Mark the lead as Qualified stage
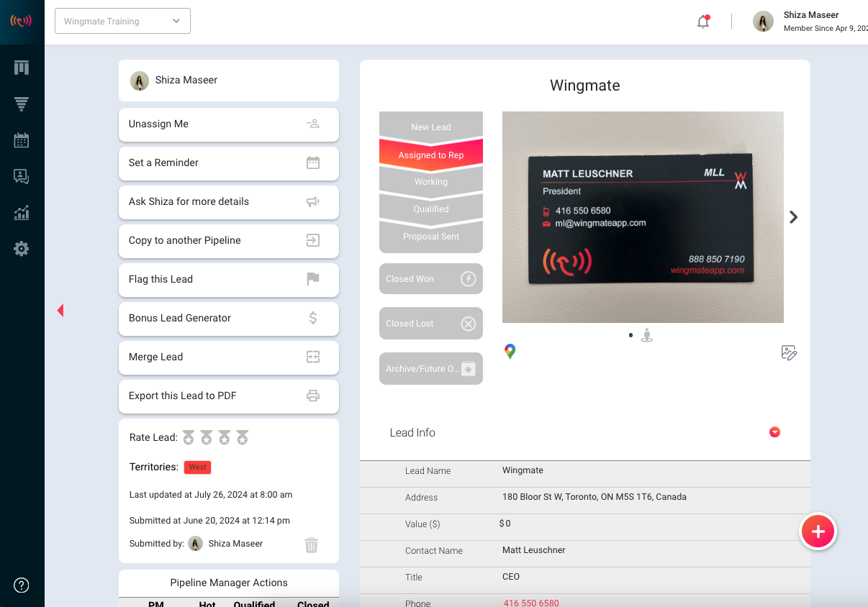This screenshot has width=868, height=607. coord(431,209)
